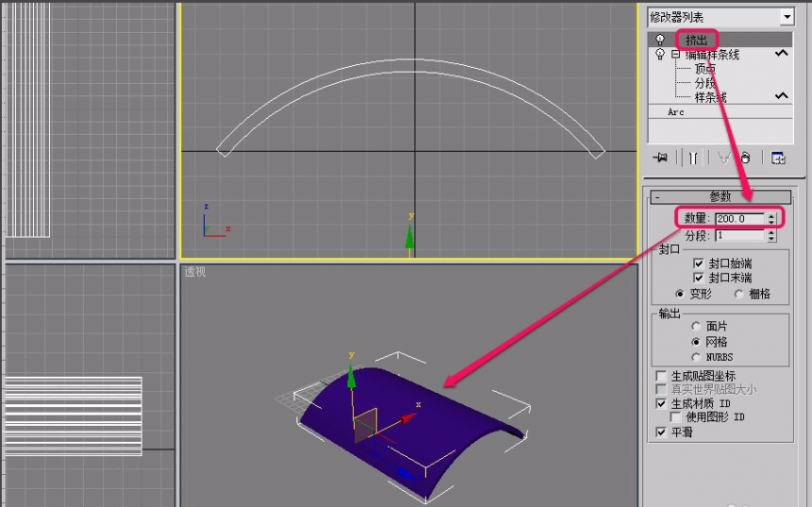
Task: Select the 栅格 radio button
Action: [739, 295]
